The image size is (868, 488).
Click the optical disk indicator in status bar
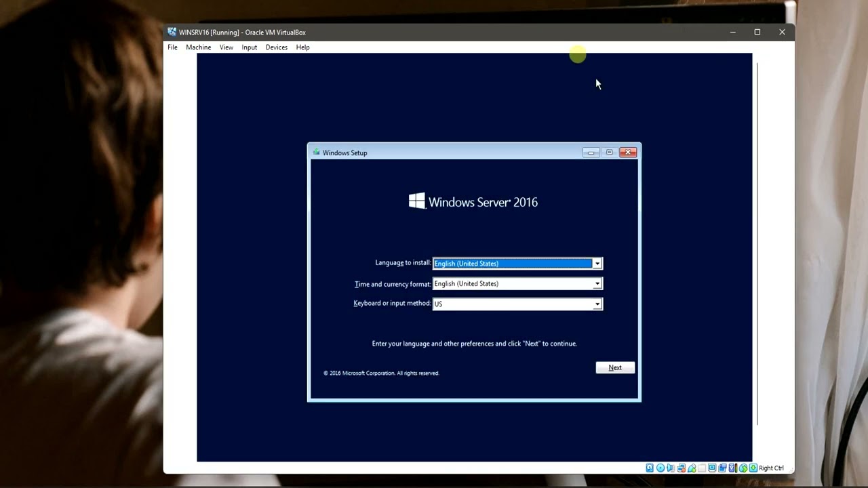(x=660, y=468)
